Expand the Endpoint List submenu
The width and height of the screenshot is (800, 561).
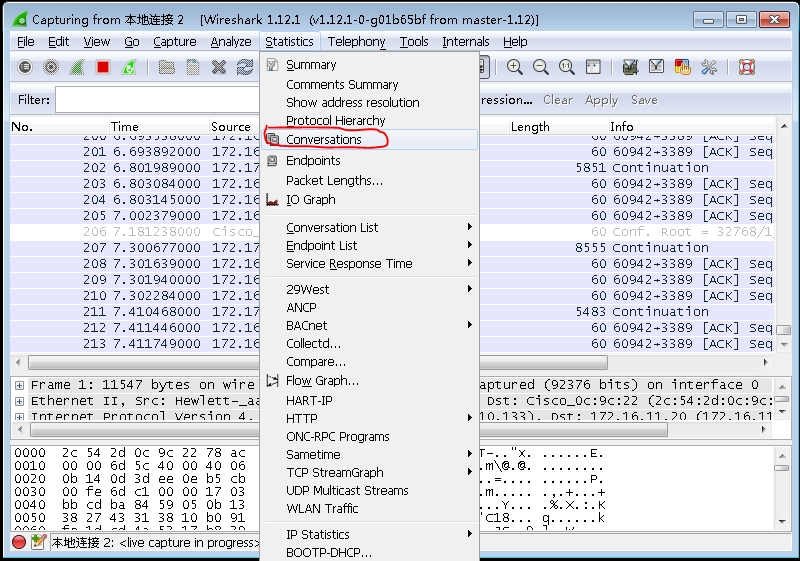[370, 246]
